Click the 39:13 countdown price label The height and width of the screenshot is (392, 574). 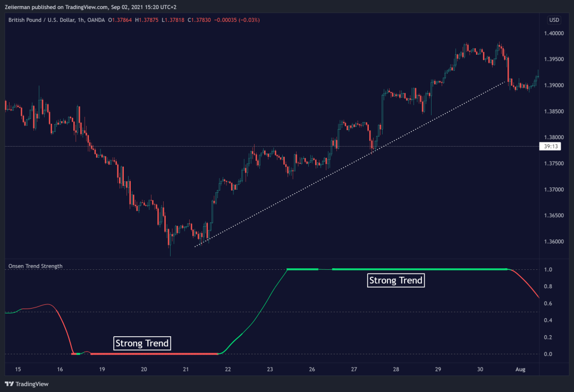pos(549,147)
